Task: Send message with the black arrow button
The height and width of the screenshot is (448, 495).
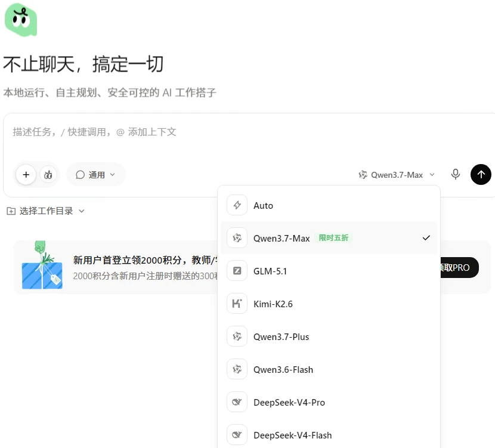Action: [481, 174]
